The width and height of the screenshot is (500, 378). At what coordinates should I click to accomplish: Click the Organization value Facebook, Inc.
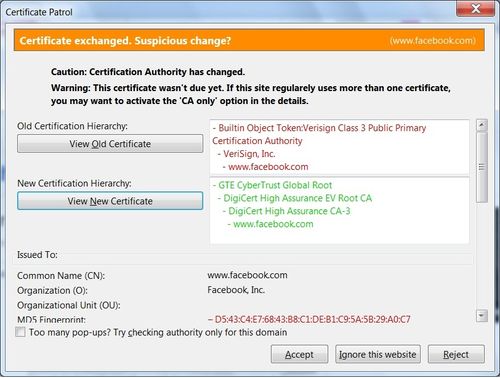236,290
